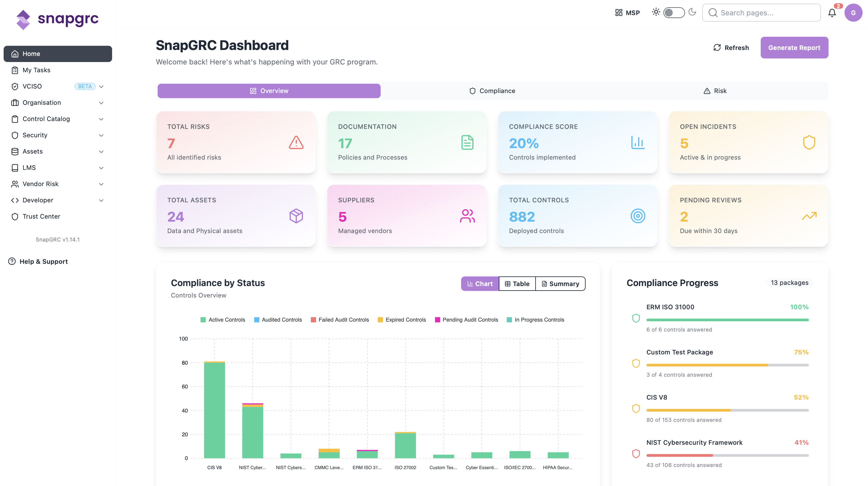868x486 pixels.
Task: Select the Table view
Action: point(517,284)
